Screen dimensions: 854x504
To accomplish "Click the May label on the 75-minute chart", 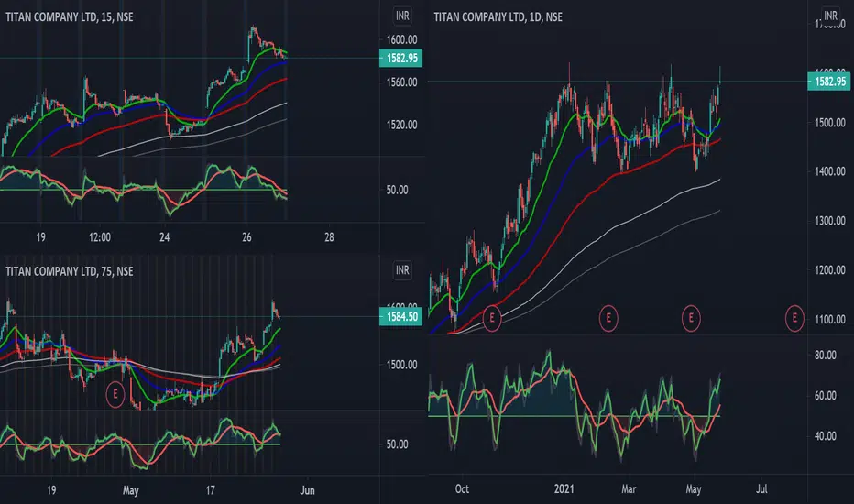I will 131,491.
